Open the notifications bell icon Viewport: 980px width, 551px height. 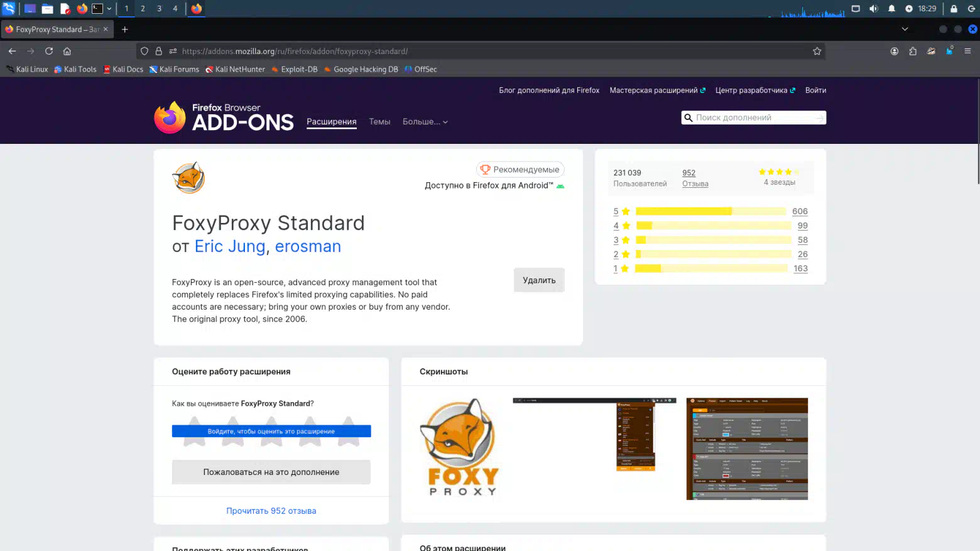click(891, 8)
